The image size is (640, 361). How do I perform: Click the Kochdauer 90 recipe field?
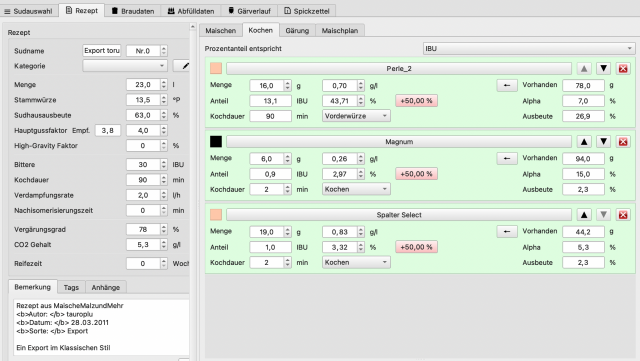[143, 180]
